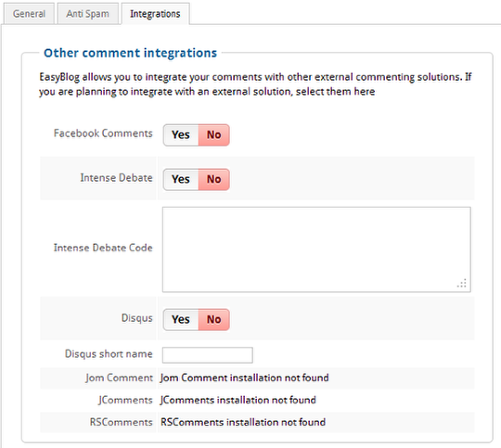Screen dimensions: 501x448
Task: Click the Intense Debate Code label
Action: coord(103,248)
